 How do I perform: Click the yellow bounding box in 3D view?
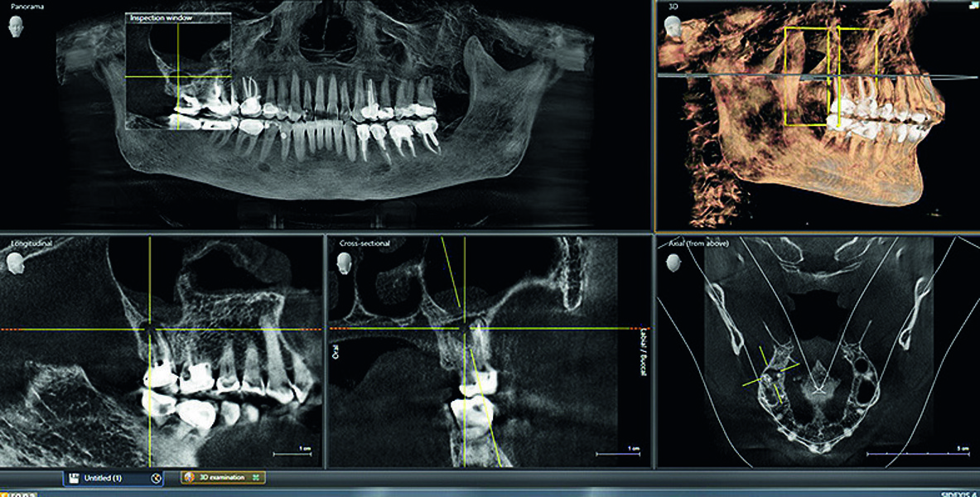coord(807,77)
